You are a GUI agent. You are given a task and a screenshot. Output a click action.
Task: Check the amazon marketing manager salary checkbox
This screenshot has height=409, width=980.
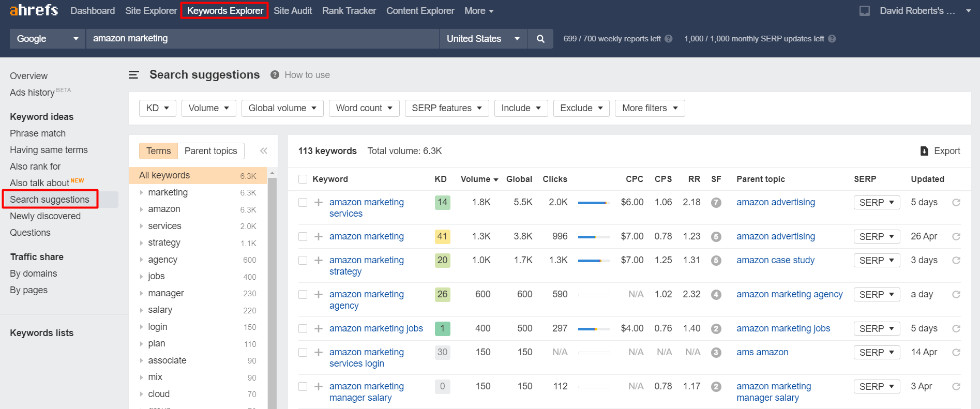303,386
